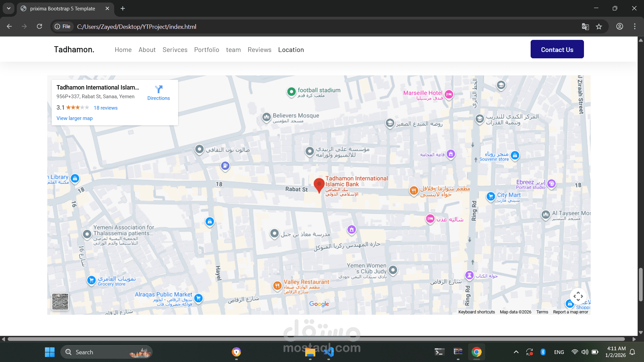Open browser translate page icon

tap(585, 27)
